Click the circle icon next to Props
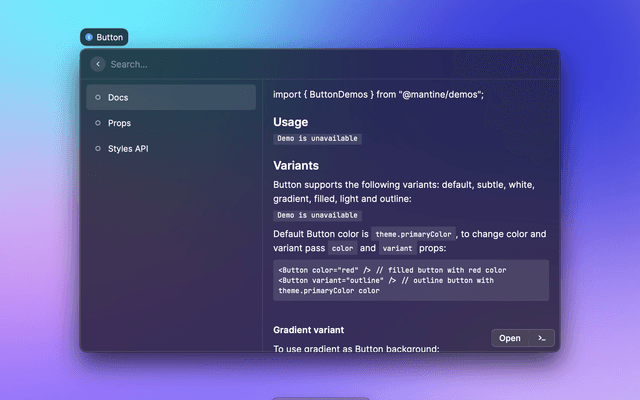This screenshot has height=400, width=640. [97, 123]
